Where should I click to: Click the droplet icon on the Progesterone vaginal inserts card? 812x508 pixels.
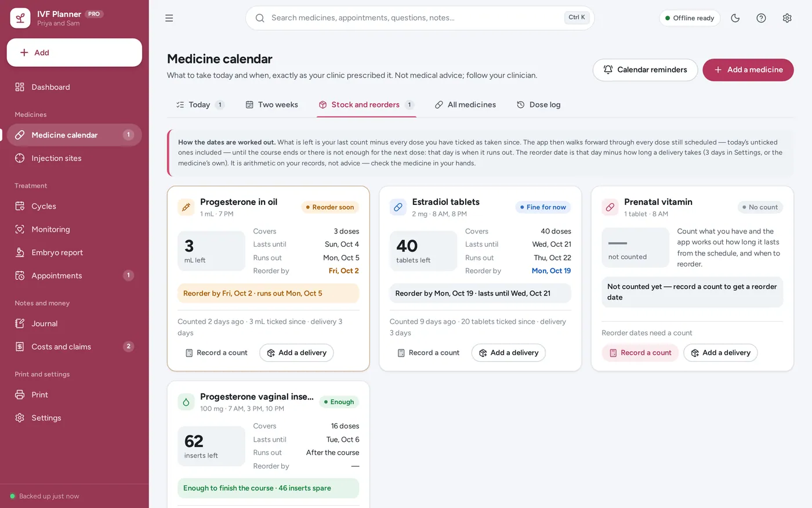186,402
